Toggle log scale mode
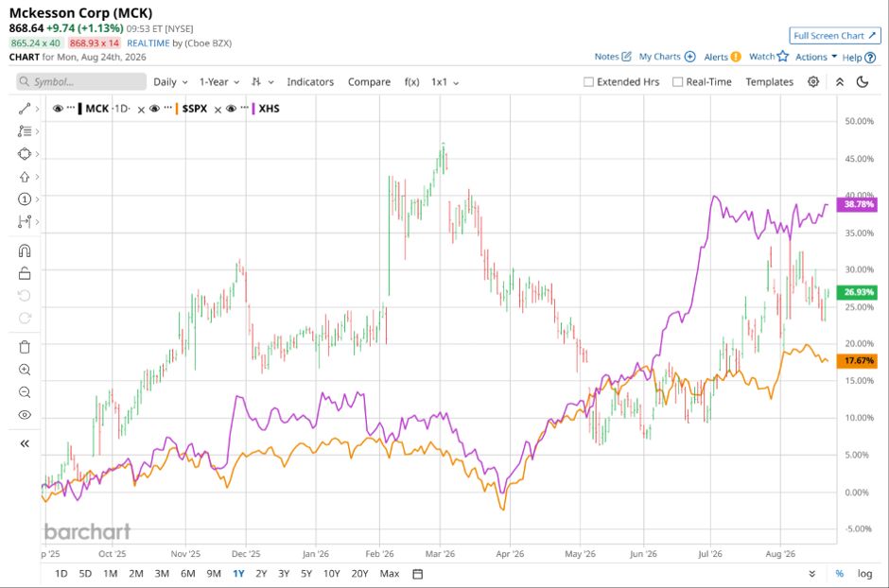The width and height of the screenshot is (889, 588). (x=864, y=574)
